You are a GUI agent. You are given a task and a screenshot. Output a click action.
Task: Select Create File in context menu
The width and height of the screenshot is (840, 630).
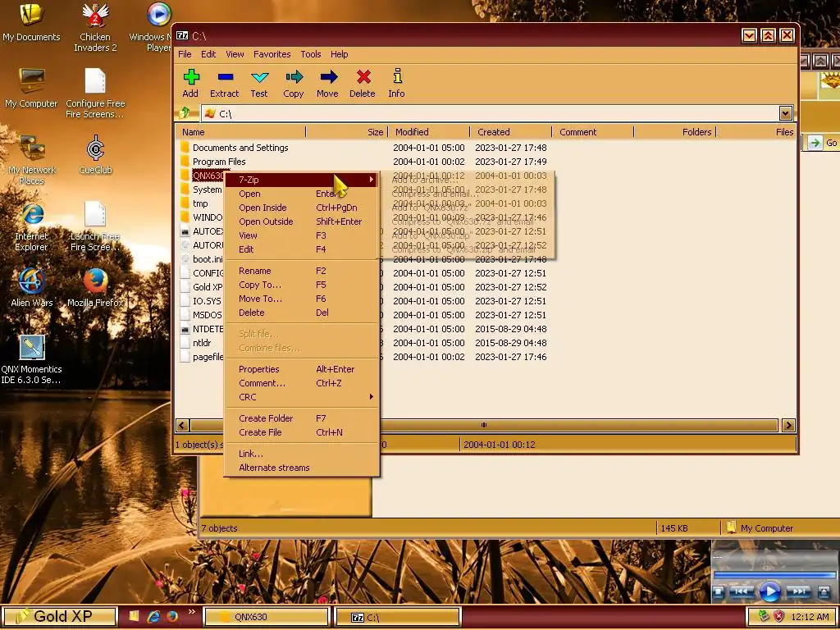302,432
